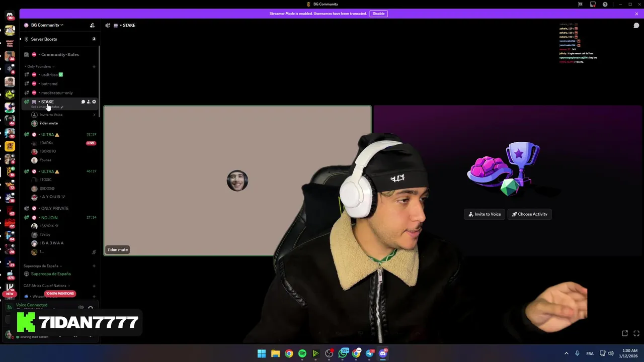Click the LIVE badge next to DARKx
This screenshot has height=362, width=644.
click(91, 143)
